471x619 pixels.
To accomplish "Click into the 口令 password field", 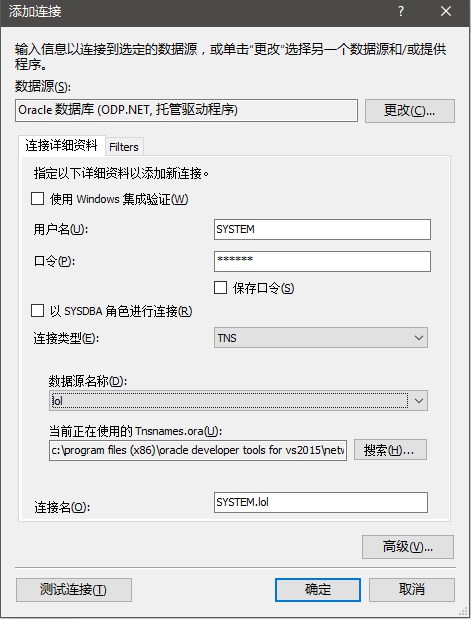I will [x=322, y=261].
